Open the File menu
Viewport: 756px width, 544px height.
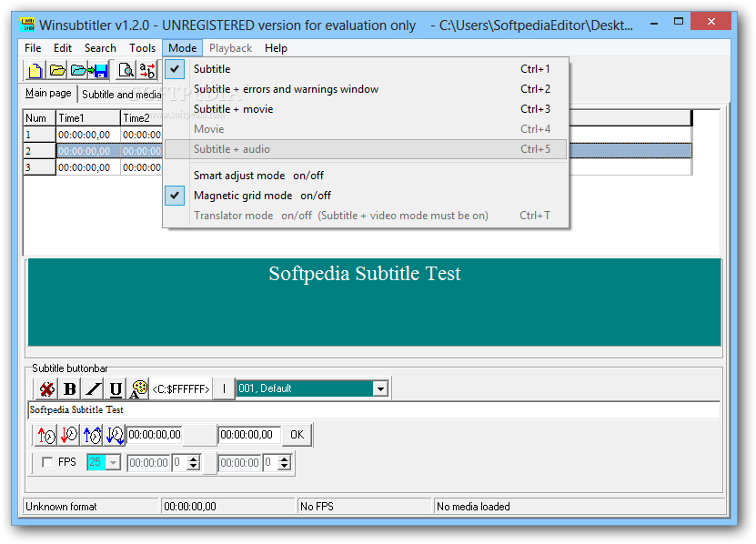tap(33, 48)
